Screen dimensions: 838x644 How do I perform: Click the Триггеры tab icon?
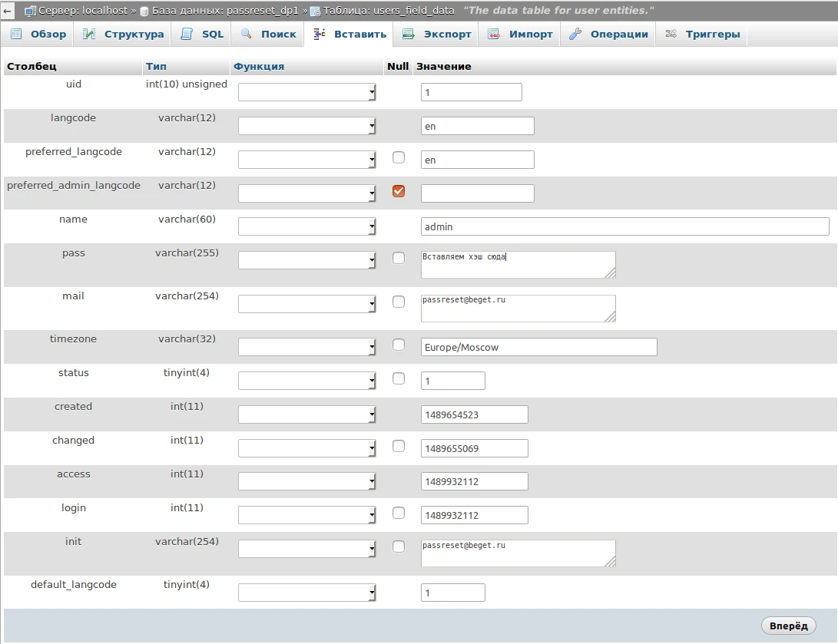[x=671, y=35]
